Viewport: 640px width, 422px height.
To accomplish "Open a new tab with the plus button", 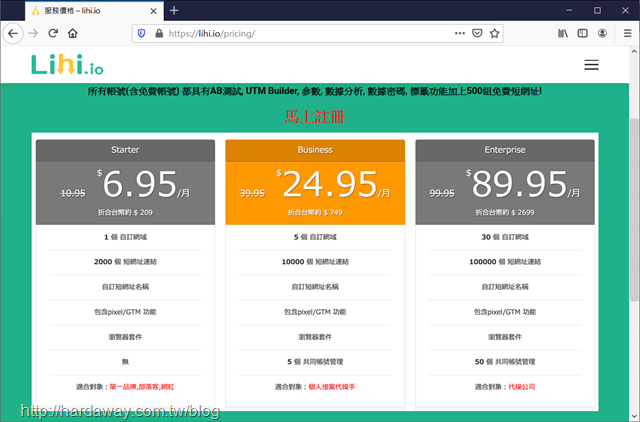I will click(x=174, y=11).
